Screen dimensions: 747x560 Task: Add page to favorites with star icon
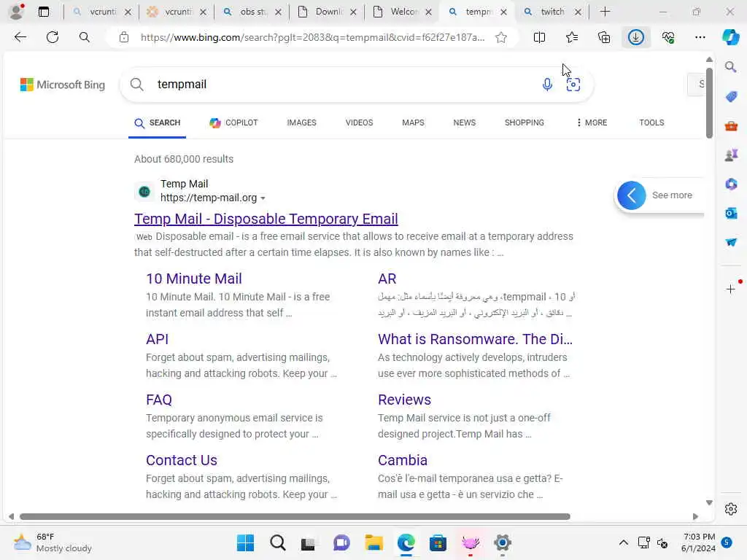(x=500, y=37)
